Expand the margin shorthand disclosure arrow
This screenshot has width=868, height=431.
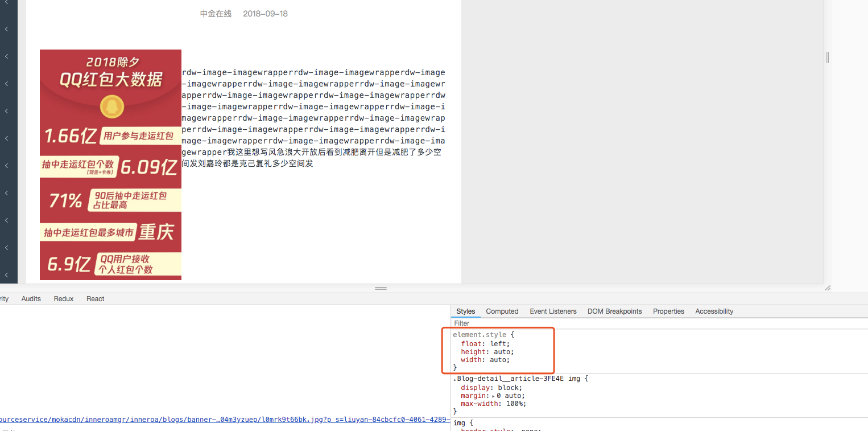[x=493, y=395]
